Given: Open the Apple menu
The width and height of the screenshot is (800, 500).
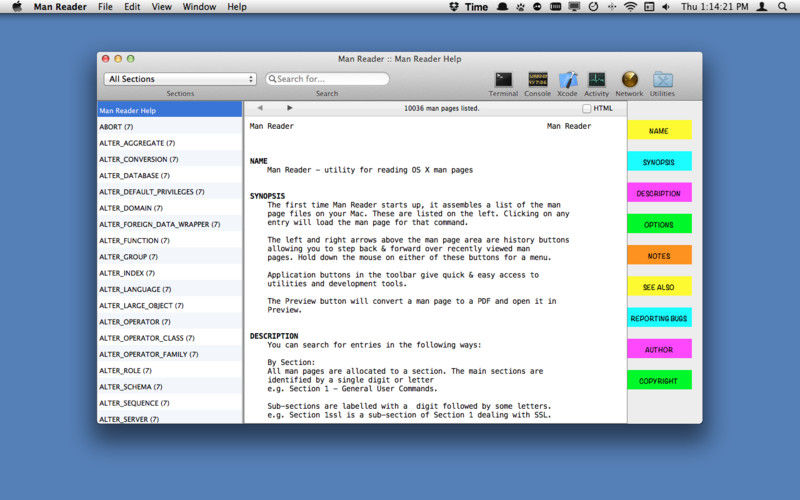Looking at the screenshot, I should coord(17,7).
